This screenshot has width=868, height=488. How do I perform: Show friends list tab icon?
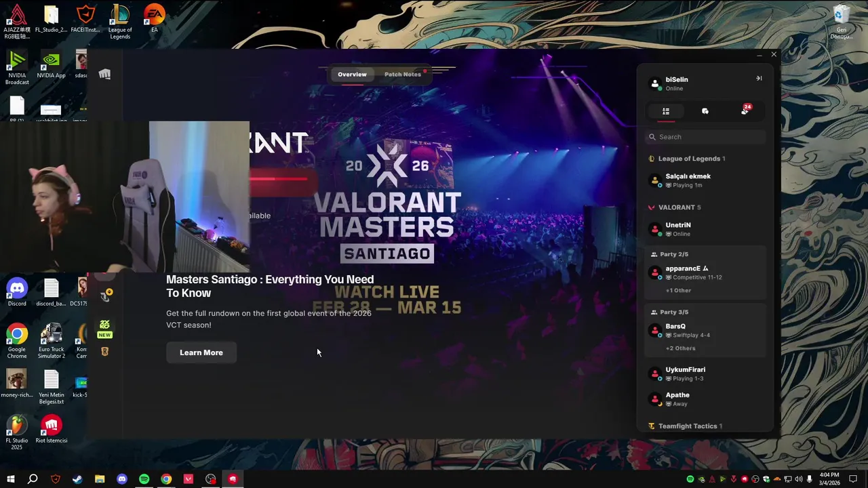coord(666,111)
